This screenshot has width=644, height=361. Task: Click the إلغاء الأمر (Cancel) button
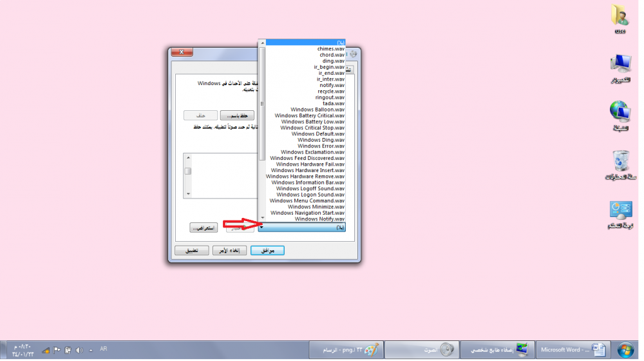point(230,251)
